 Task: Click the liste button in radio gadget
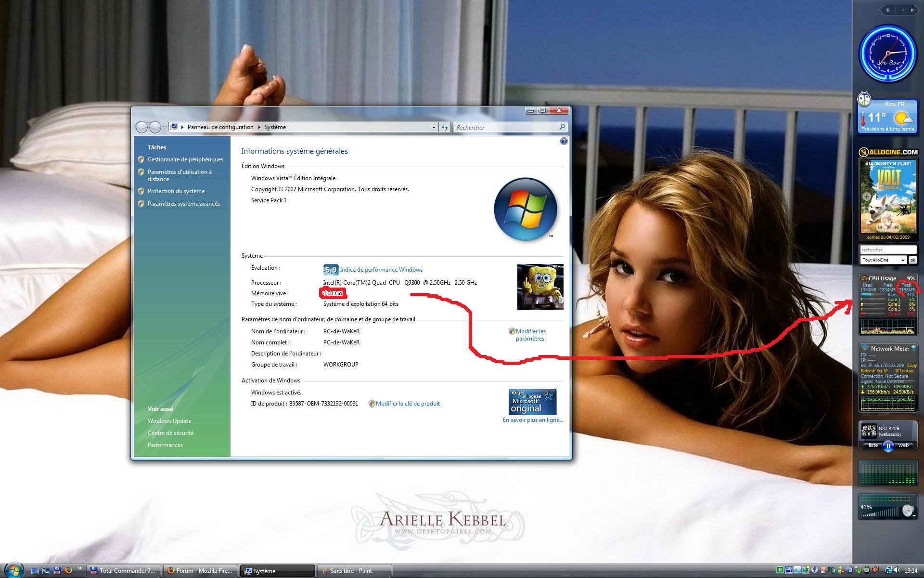(873, 446)
